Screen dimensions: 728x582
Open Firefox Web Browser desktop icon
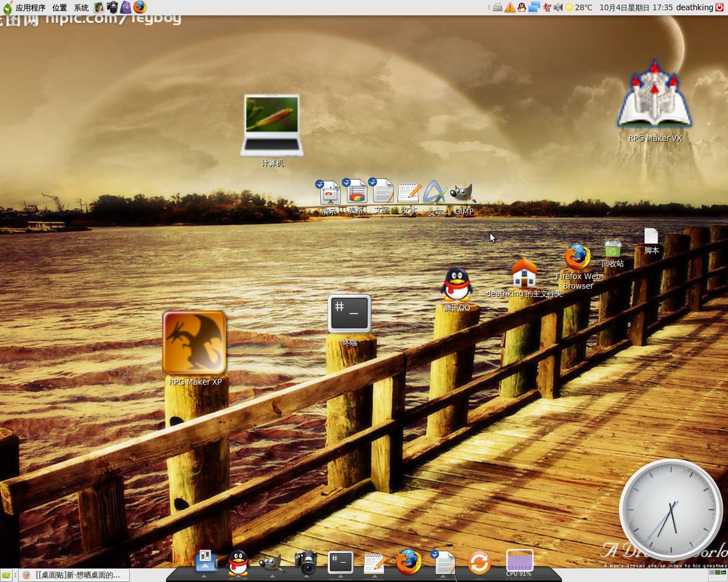tap(578, 257)
